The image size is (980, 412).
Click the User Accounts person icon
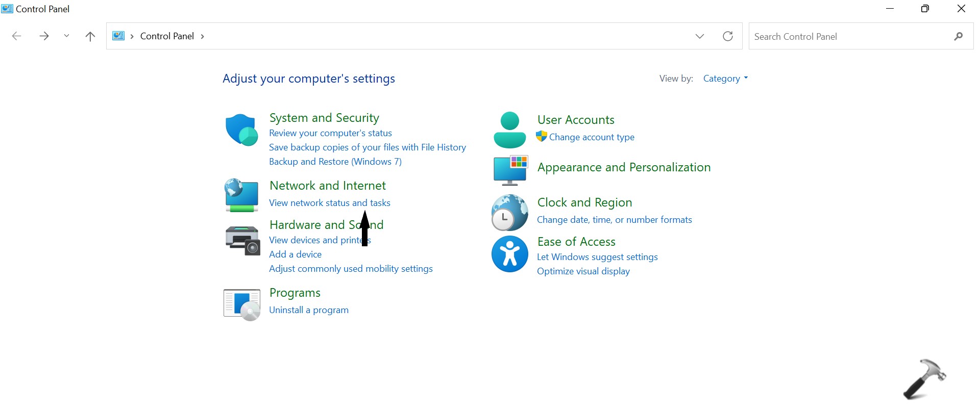[509, 130]
